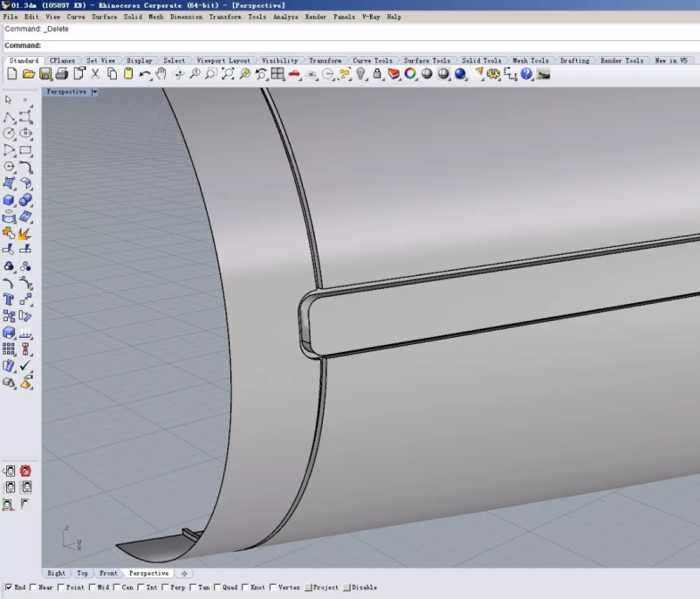Add a new viewport tab with plus button

(184, 573)
